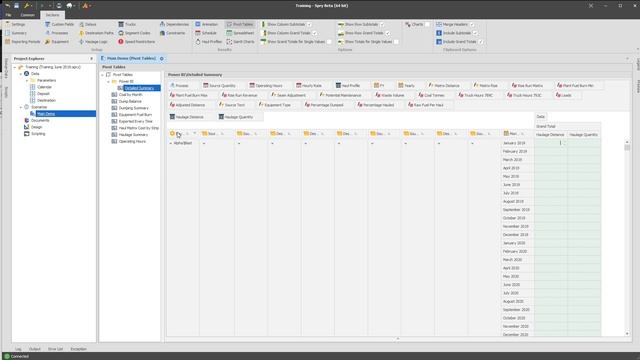The height and width of the screenshot is (360, 640).
Task: Collapse the Scenarios tree node
Action: tap(21, 107)
